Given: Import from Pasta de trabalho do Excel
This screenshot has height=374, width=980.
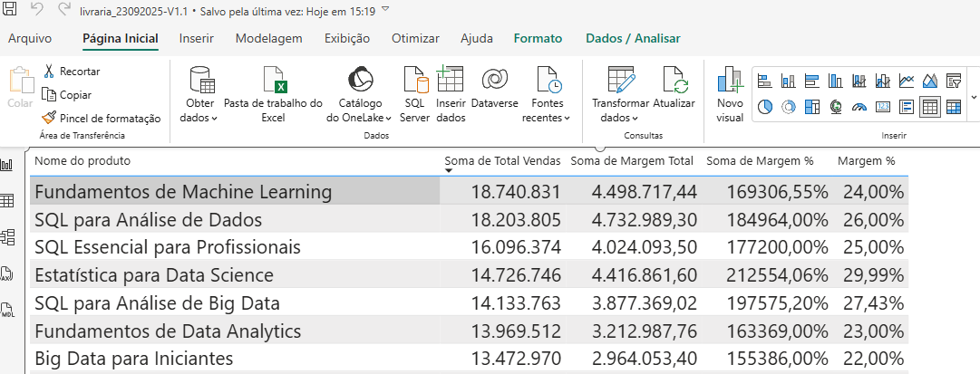Looking at the screenshot, I should point(273,94).
